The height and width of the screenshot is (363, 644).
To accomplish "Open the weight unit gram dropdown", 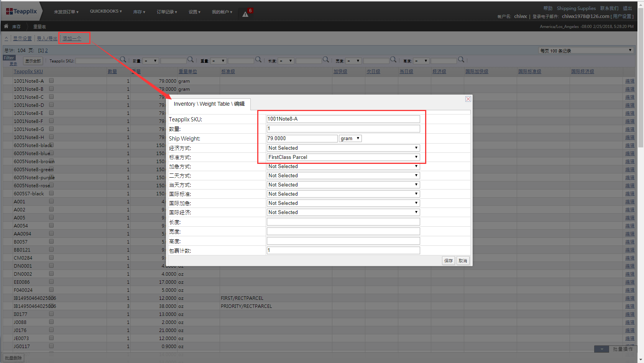I will pyautogui.click(x=350, y=138).
